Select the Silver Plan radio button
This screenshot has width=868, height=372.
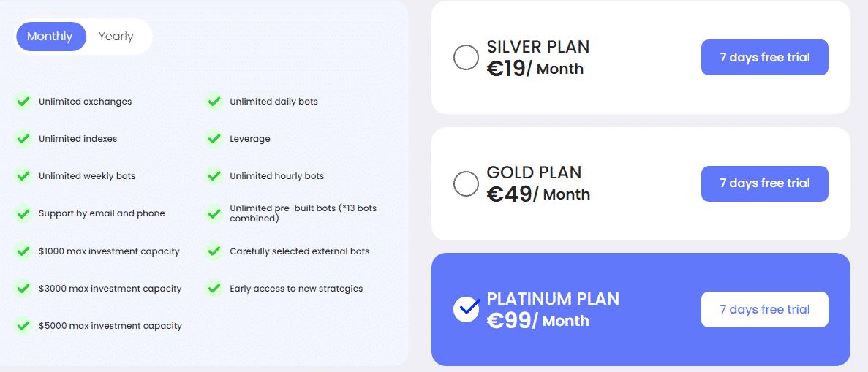(x=466, y=57)
